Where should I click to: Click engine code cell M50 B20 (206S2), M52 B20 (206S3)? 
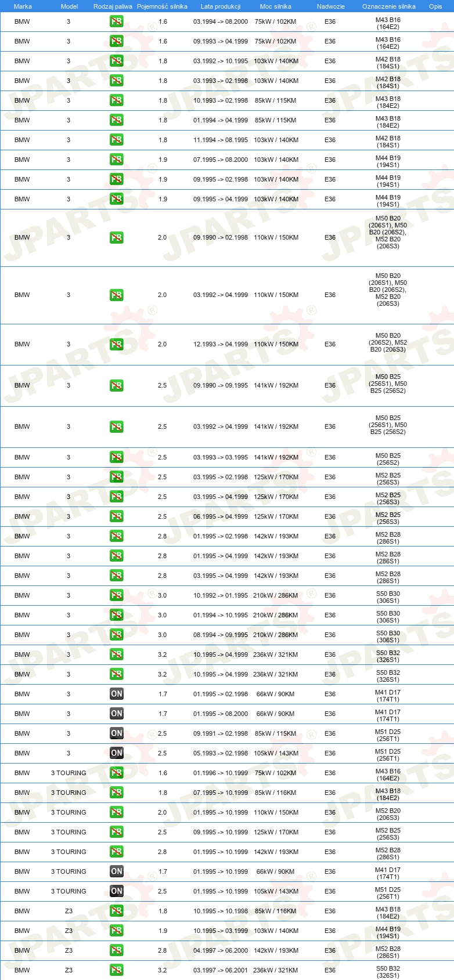388,342
